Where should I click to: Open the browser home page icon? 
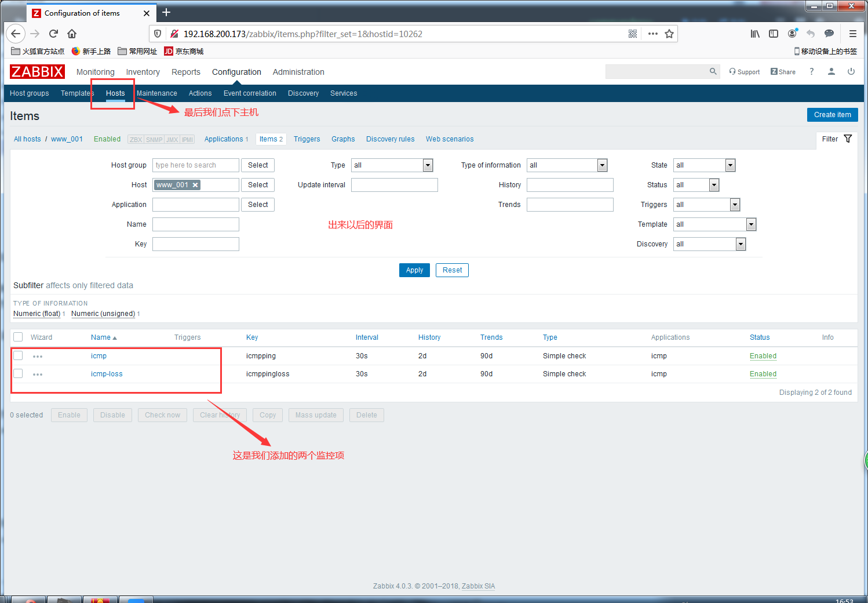point(72,34)
